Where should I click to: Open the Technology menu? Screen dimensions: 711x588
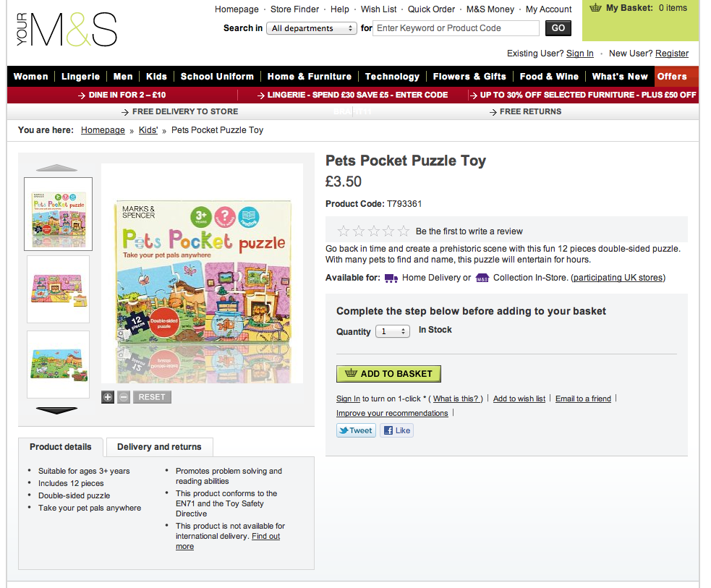(392, 77)
